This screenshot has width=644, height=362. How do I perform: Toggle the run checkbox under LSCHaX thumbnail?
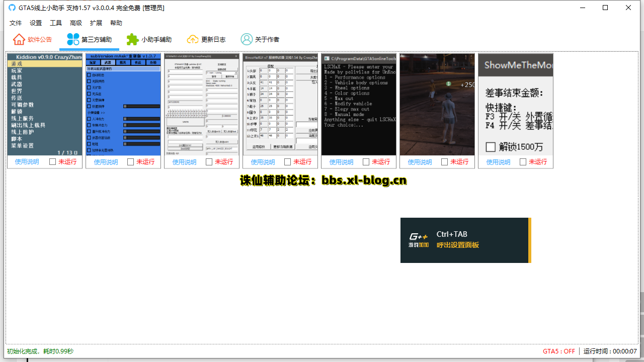pos(366,162)
